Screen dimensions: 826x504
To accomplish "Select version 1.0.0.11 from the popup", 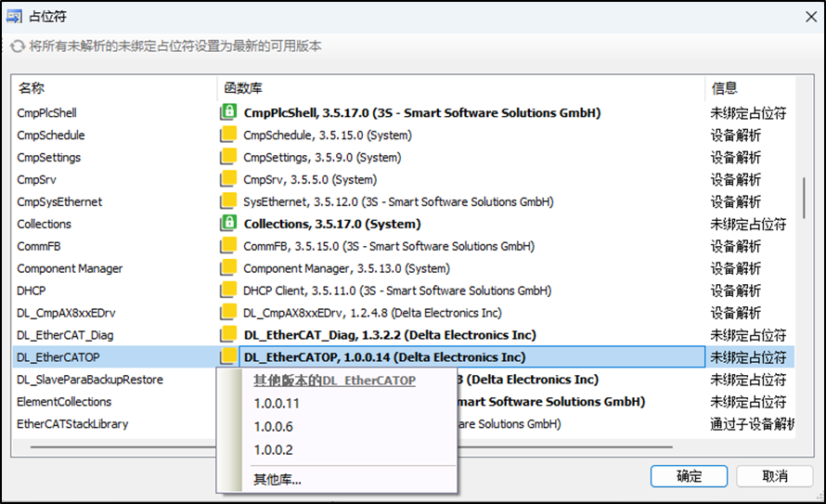I will pos(277,404).
